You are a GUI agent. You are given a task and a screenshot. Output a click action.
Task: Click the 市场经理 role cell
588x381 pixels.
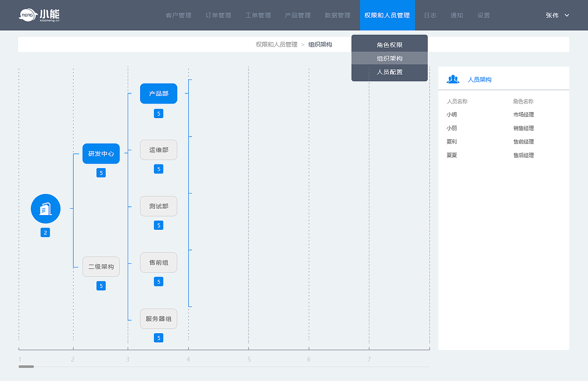[524, 114]
